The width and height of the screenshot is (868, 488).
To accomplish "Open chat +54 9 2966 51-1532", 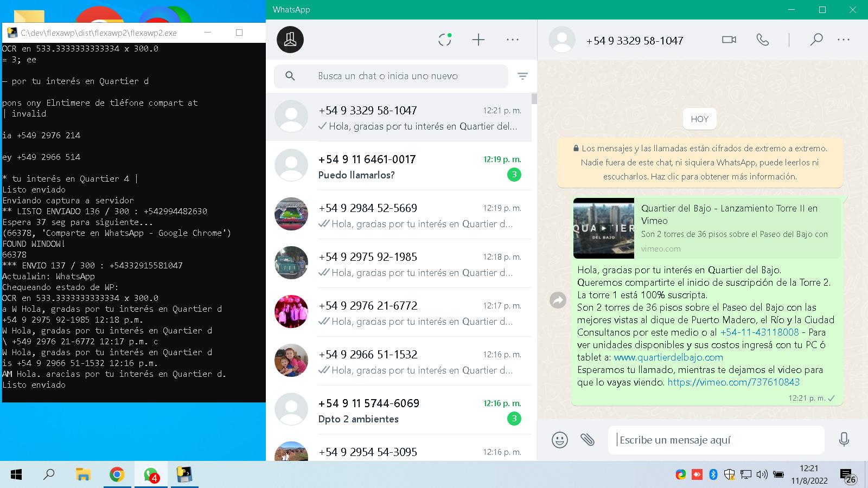I will point(399,361).
